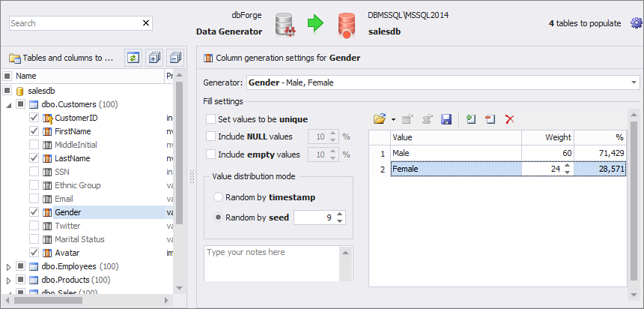Screen dimensions: 644x309
Task: Click the collapse all nodes icon
Action: (175, 58)
